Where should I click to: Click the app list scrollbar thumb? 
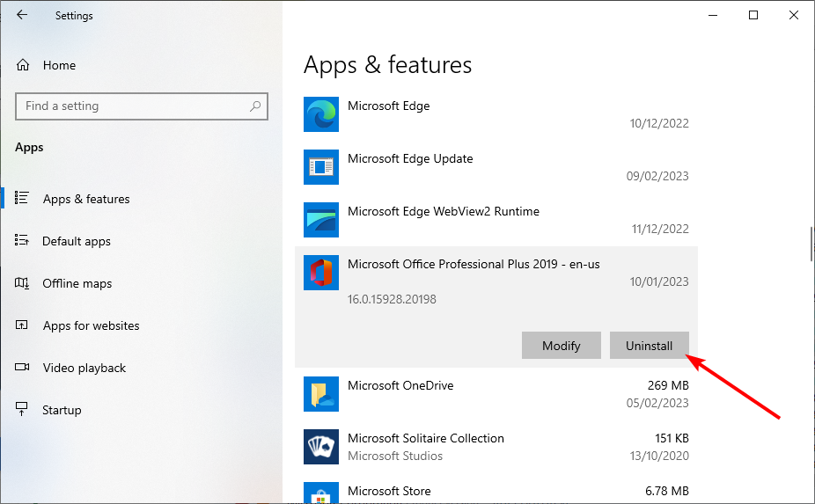click(x=811, y=244)
